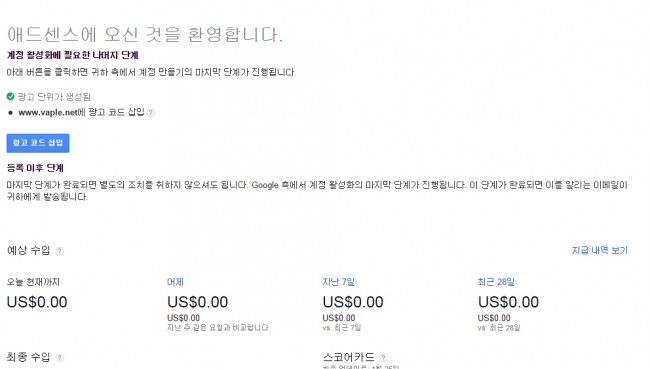
Task: Select the 어제 earnings link
Action: click(175, 282)
